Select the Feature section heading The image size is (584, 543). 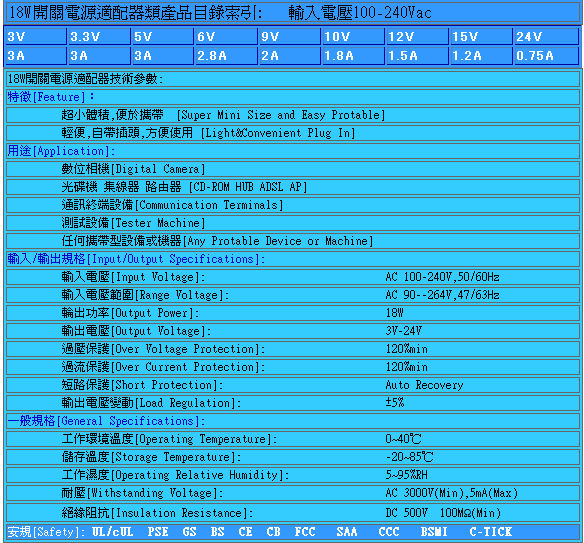click(51, 97)
